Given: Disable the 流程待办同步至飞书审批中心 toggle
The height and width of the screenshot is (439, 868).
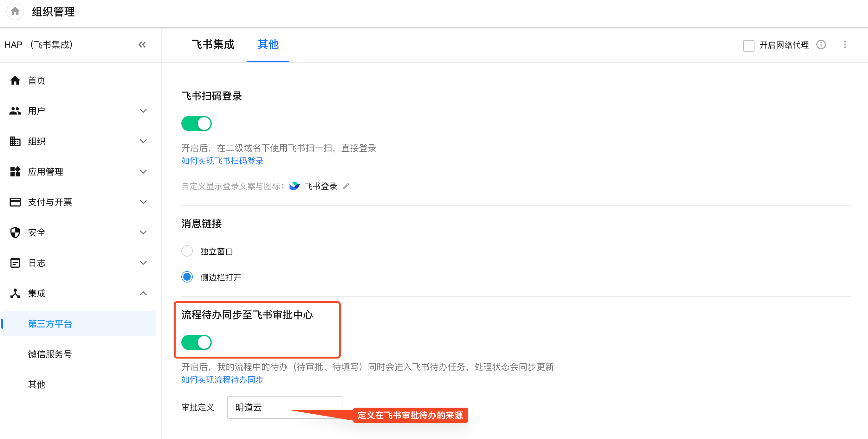Looking at the screenshot, I should coord(197,342).
